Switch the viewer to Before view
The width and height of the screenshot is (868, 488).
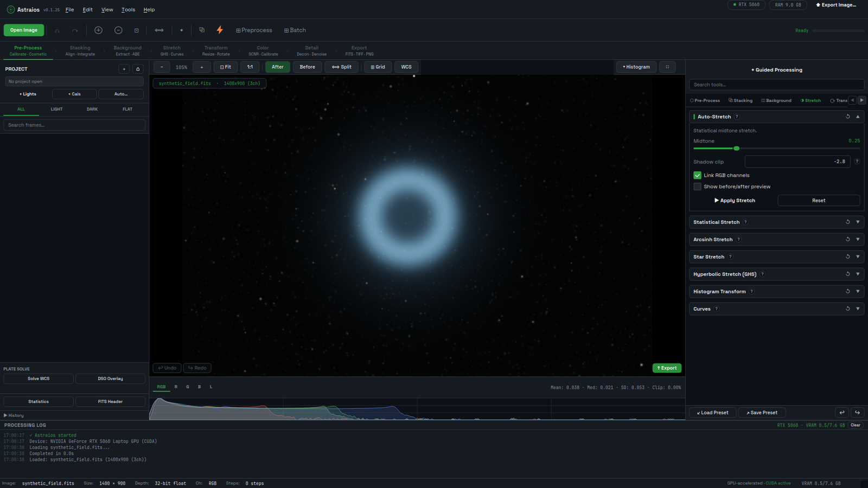click(x=308, y=67)
